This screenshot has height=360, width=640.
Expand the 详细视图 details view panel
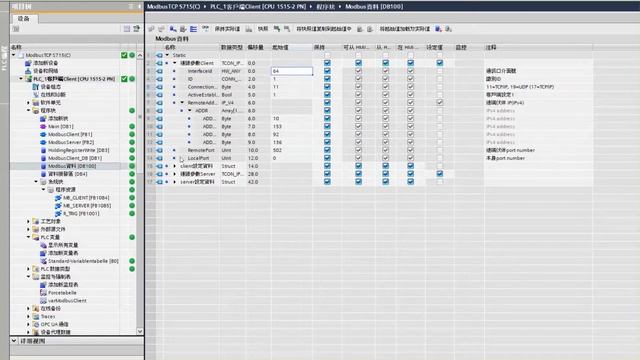pos(14,340)
